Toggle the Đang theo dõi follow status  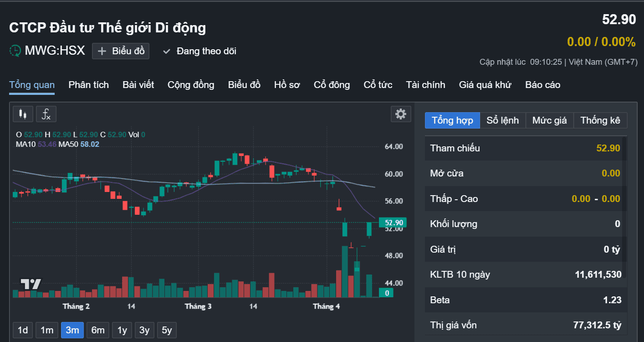200,51
